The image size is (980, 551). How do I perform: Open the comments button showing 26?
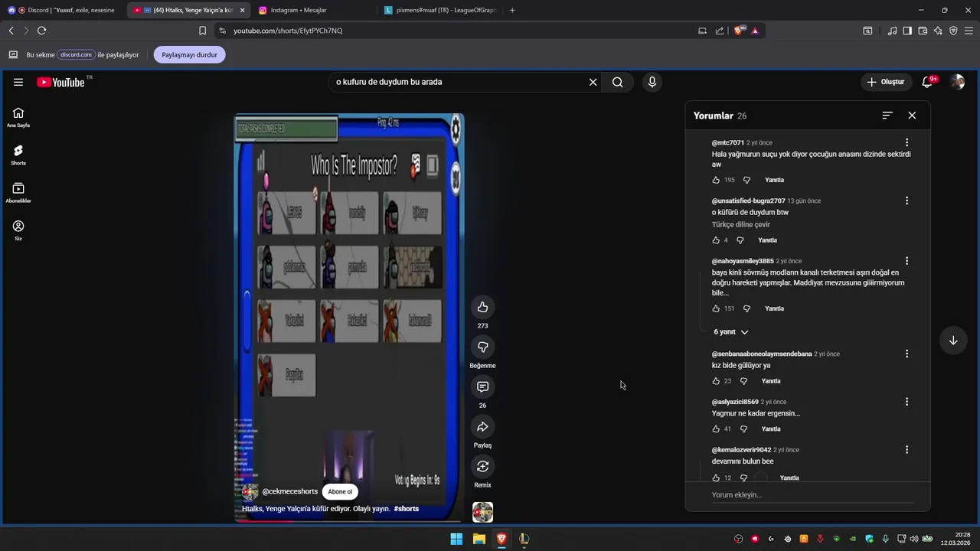(482, 387)
